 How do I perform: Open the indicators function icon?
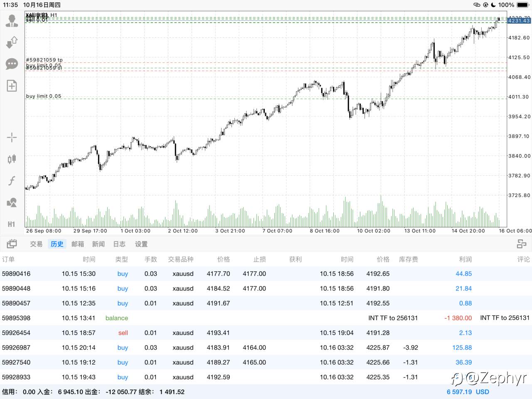tap(12, 181)
